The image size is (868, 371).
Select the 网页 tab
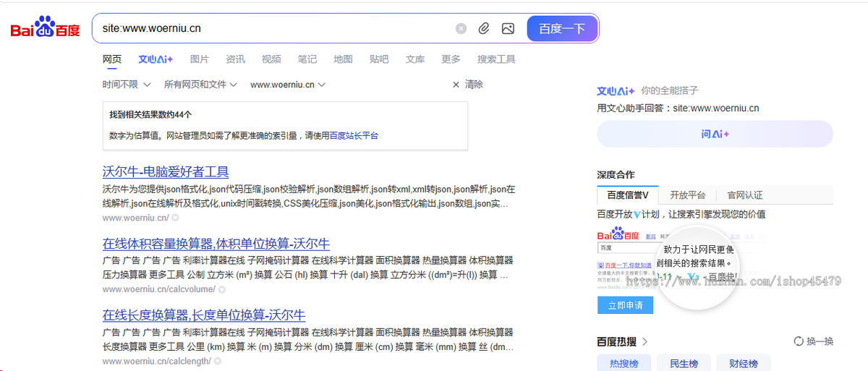[112, 59]
